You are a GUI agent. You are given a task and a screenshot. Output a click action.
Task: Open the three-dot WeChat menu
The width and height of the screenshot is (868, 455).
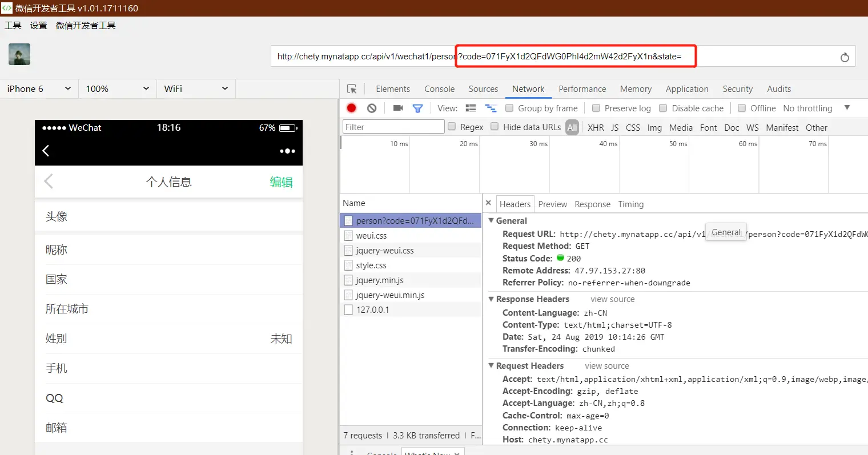(287, 151)
